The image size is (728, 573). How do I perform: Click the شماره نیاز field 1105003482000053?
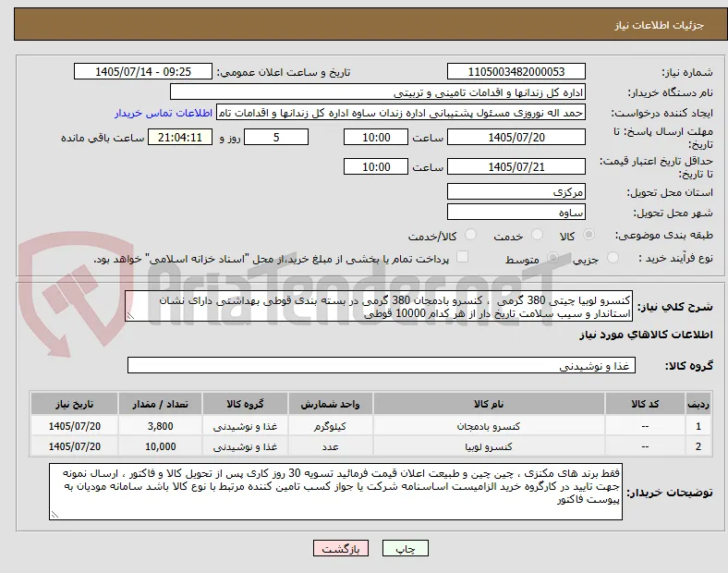516,71
